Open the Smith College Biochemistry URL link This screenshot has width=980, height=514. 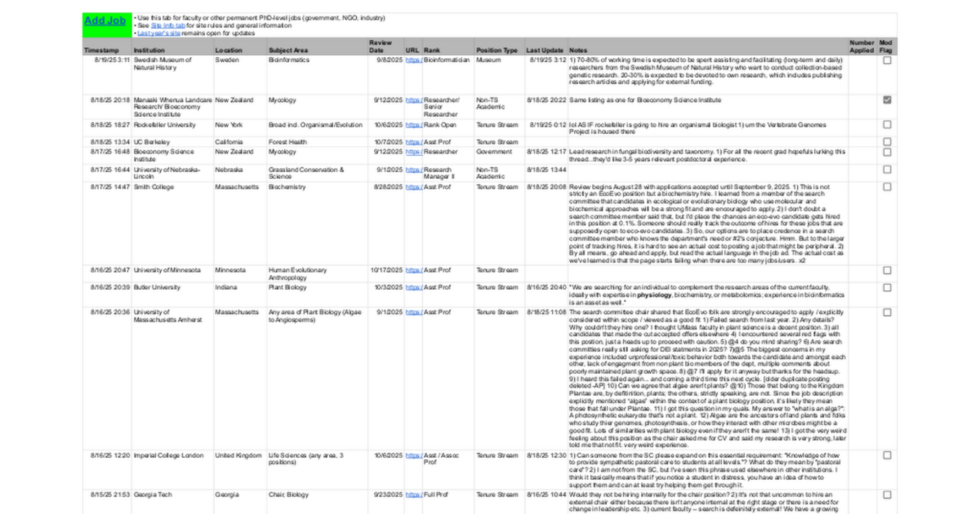click(414, 187)
